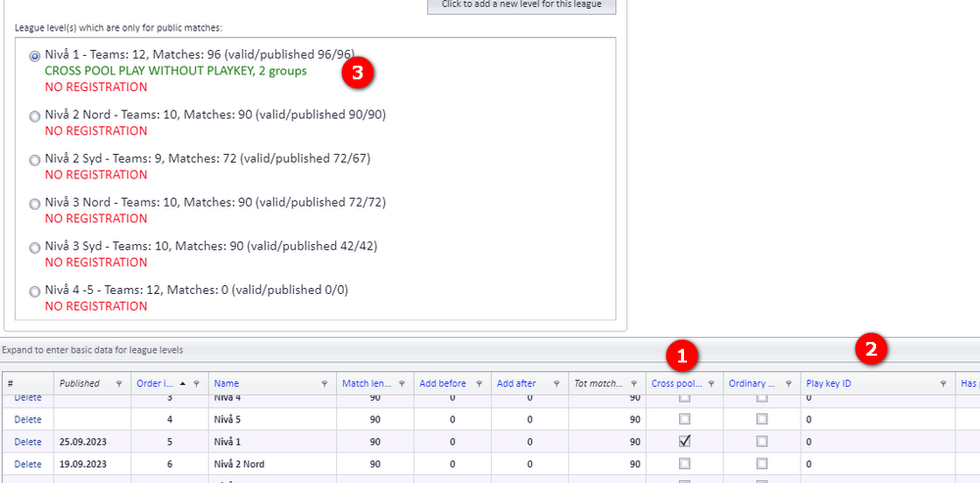Click the Nivå 1 name cell

pos(271,442)
